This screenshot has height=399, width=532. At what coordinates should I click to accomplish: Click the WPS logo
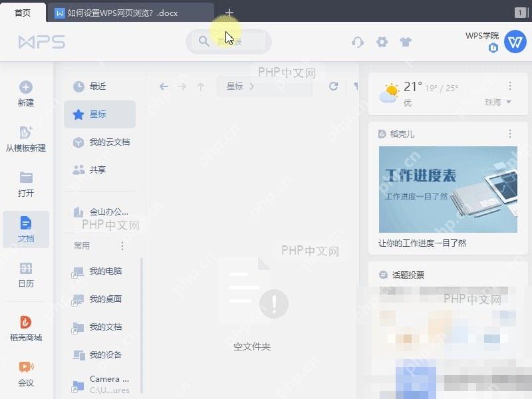tap(42, 42)
